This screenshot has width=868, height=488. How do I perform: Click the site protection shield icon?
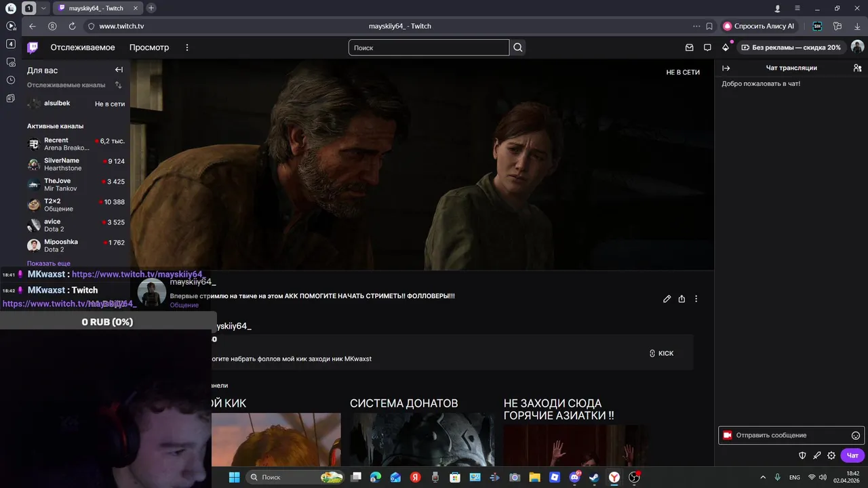click(x=92, y=26)
